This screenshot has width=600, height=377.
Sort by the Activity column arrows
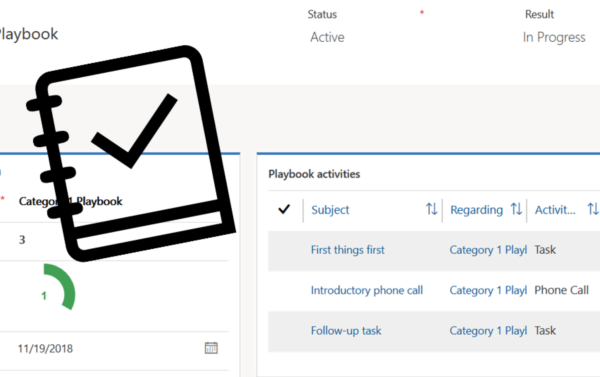coord(593,209)
